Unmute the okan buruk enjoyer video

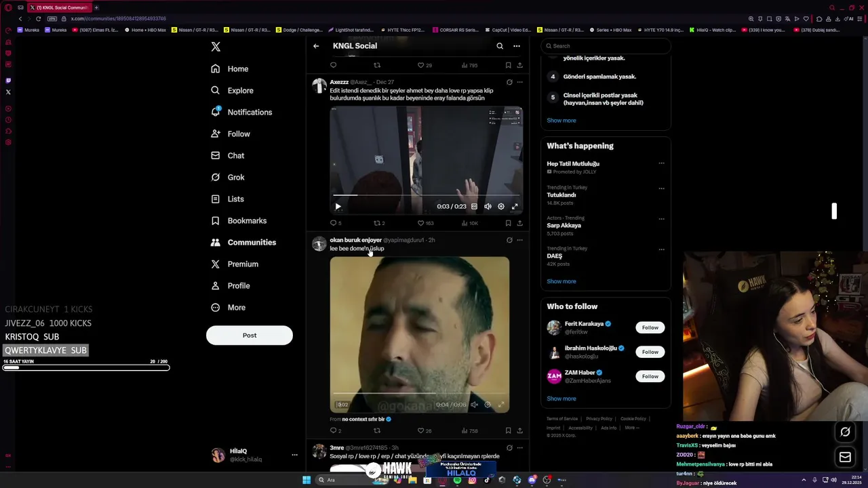pos(474,405)
